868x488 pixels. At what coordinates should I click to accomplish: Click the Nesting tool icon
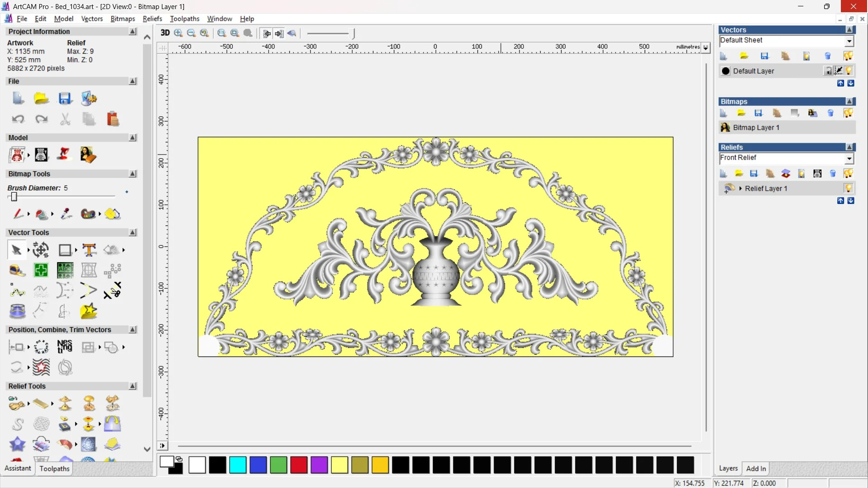point(65,347)
